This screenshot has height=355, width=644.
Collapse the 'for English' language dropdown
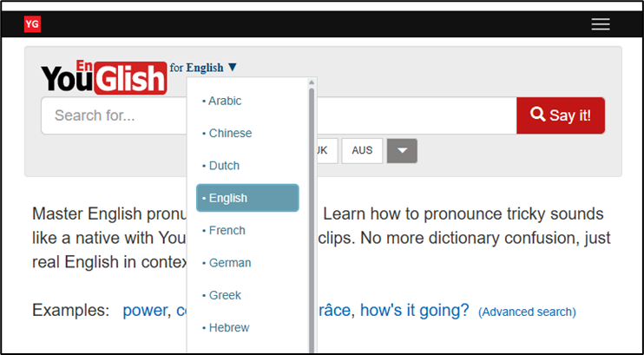(x=211, y=68)
